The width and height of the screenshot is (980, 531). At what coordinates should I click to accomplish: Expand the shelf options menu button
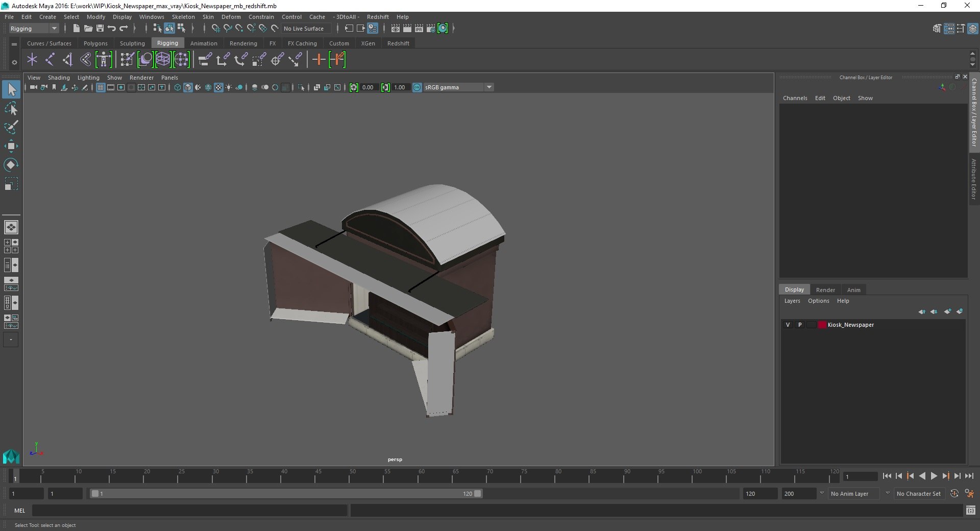pos(14,44)
